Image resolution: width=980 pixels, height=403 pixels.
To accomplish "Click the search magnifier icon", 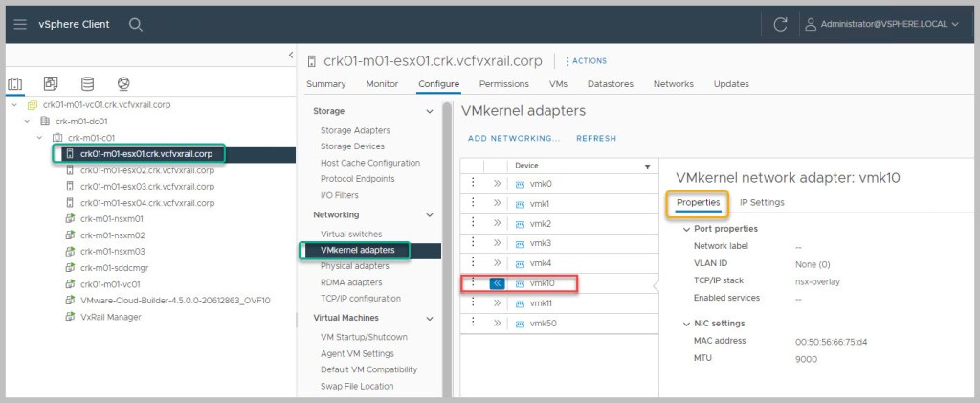I will (x=136, y=24).
